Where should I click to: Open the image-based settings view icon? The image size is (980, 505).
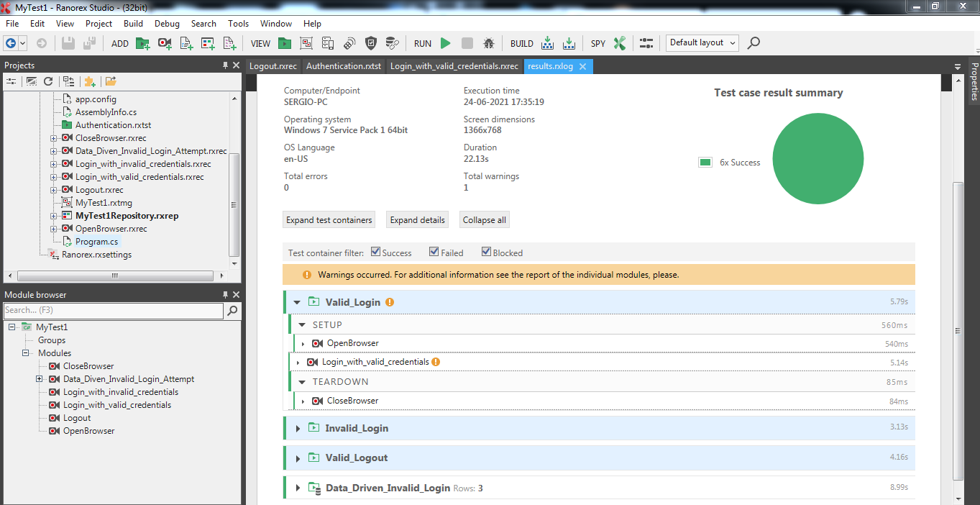306,43
